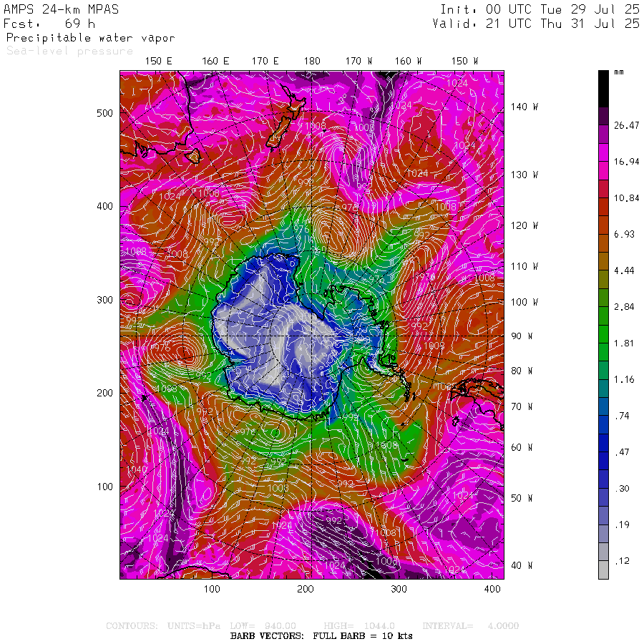Click the ".12" colorbar value
644x644 pixels.
pyautogui.click(x=622, y=560)
